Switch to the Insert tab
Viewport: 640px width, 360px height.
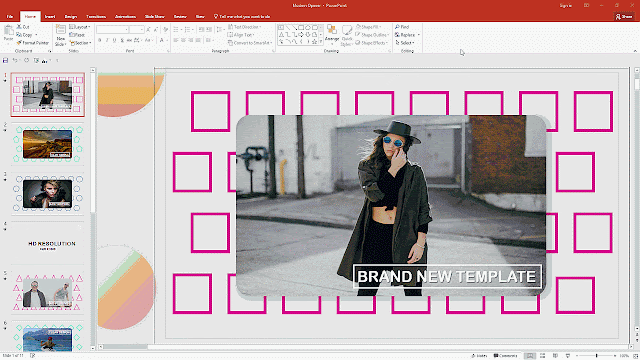point(50,16)
